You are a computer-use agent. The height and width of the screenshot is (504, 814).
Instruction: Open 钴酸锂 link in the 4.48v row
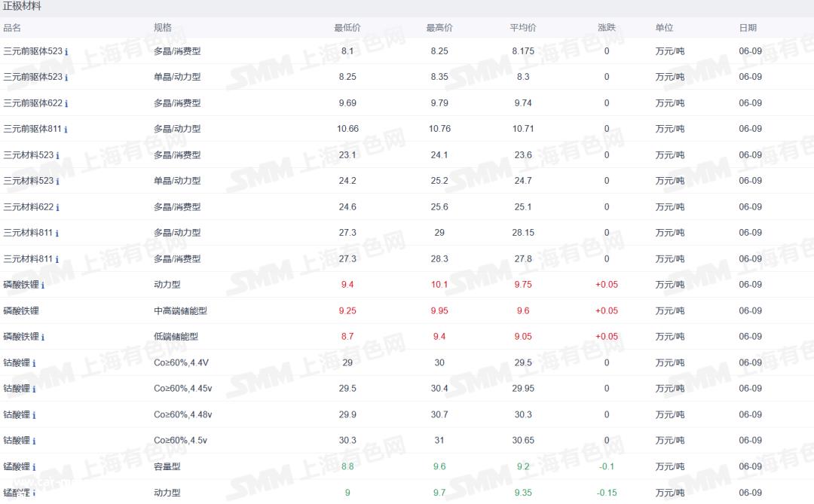[x=17, y=414]
